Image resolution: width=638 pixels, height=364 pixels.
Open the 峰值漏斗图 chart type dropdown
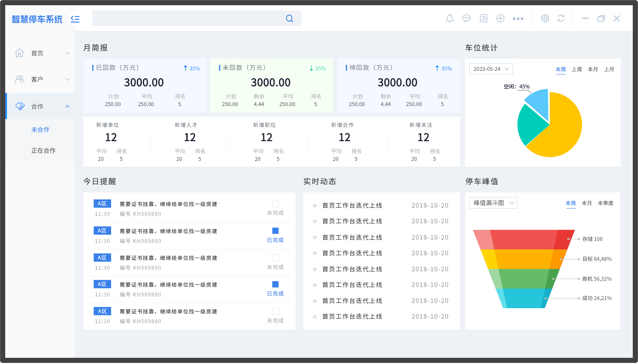point(493,203)
